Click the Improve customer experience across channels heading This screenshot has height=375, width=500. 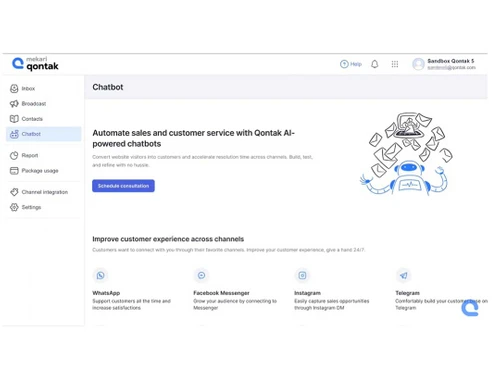168,239
